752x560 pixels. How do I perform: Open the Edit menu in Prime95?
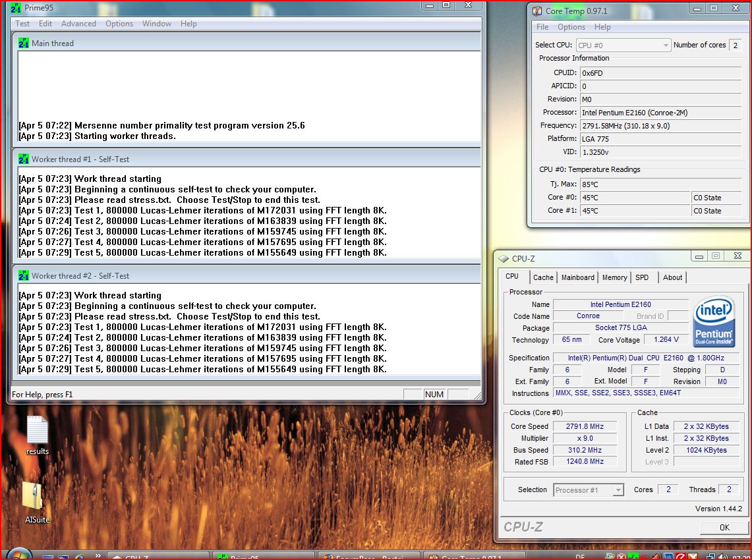coord(45,24)
